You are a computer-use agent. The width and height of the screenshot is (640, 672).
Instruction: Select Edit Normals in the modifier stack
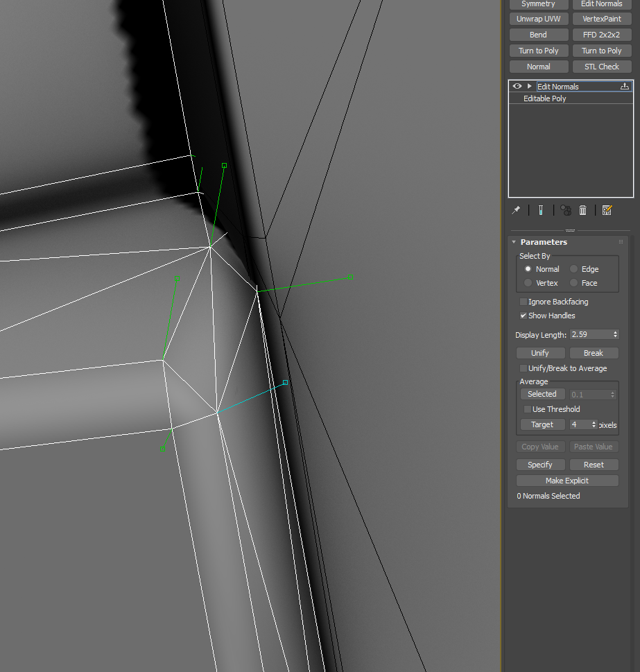(557, 87)
